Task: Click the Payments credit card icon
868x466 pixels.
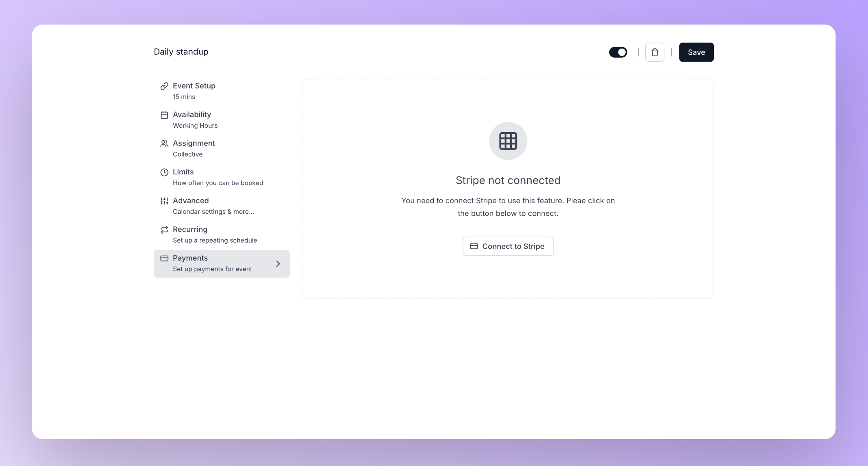Action: 164,258
